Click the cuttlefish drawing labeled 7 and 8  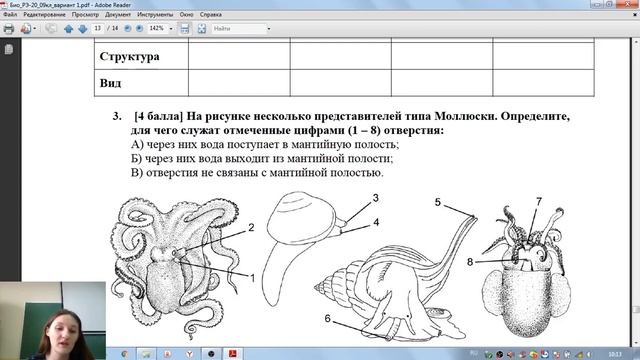pos(526,271)
